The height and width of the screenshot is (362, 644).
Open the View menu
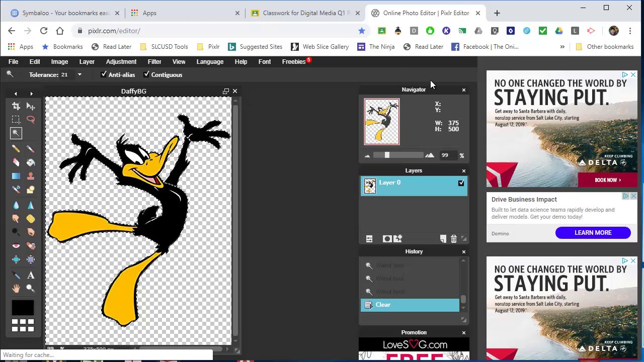(x=179, y=61)
